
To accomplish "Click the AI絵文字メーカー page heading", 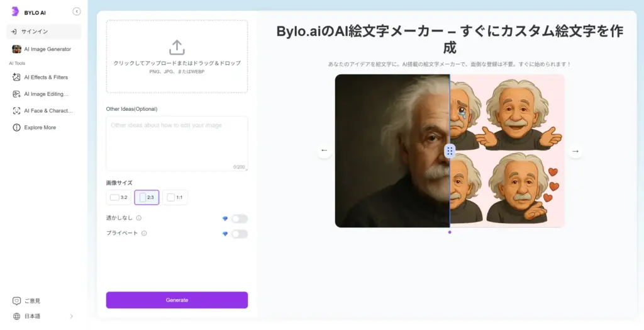I will click(x=450, y=40).
